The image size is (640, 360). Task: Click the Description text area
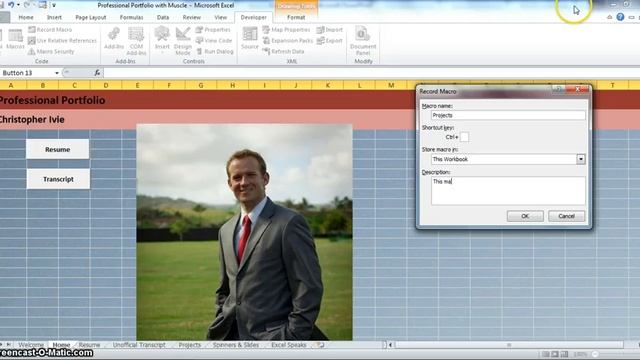pyautogui.click(x=508, y=191)
